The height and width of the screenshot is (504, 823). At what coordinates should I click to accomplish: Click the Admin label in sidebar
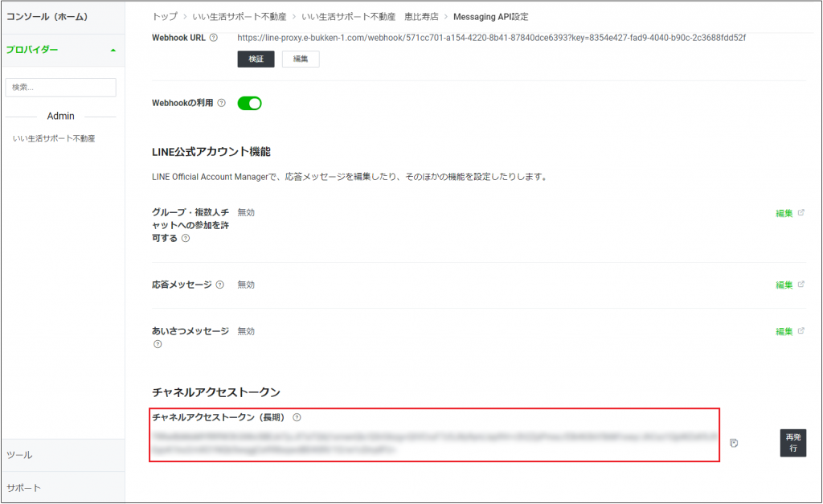[61, 116]
